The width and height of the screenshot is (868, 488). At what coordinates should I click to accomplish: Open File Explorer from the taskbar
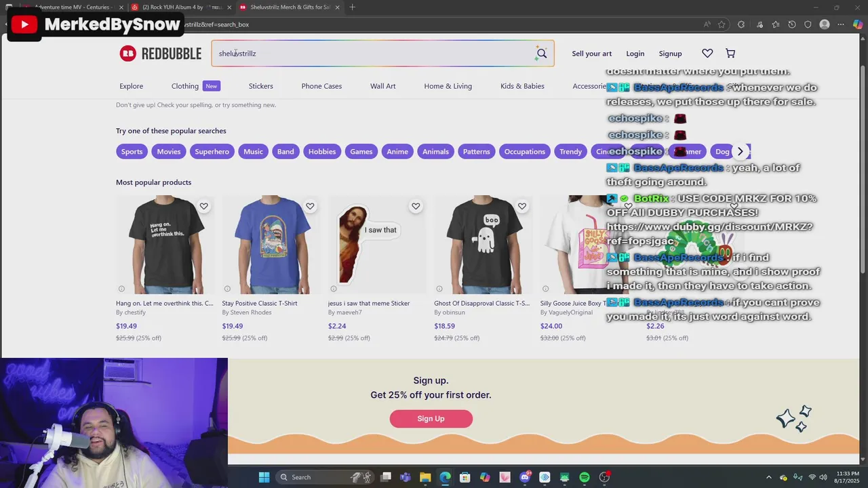pos(425,477)
